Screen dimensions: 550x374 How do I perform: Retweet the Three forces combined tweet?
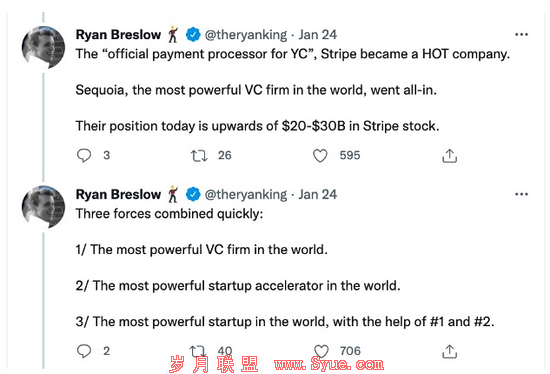(x=197, y=350)
